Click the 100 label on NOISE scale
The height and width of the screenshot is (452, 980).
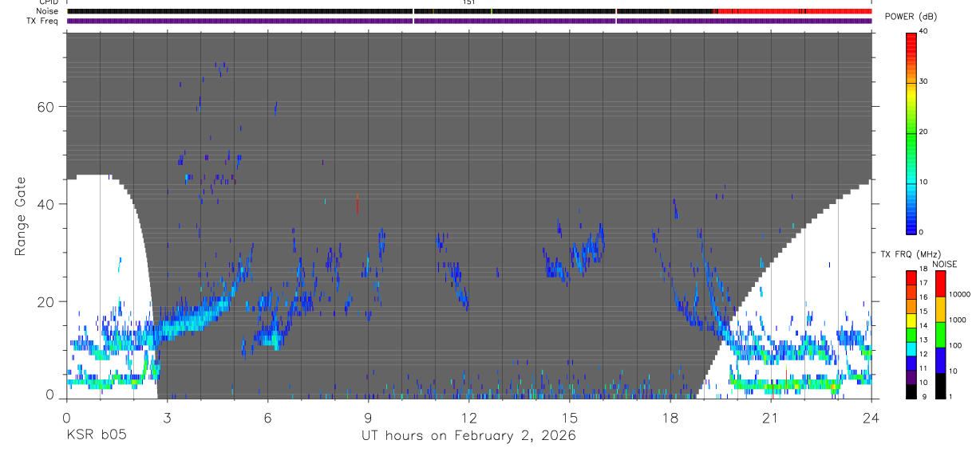954,346
